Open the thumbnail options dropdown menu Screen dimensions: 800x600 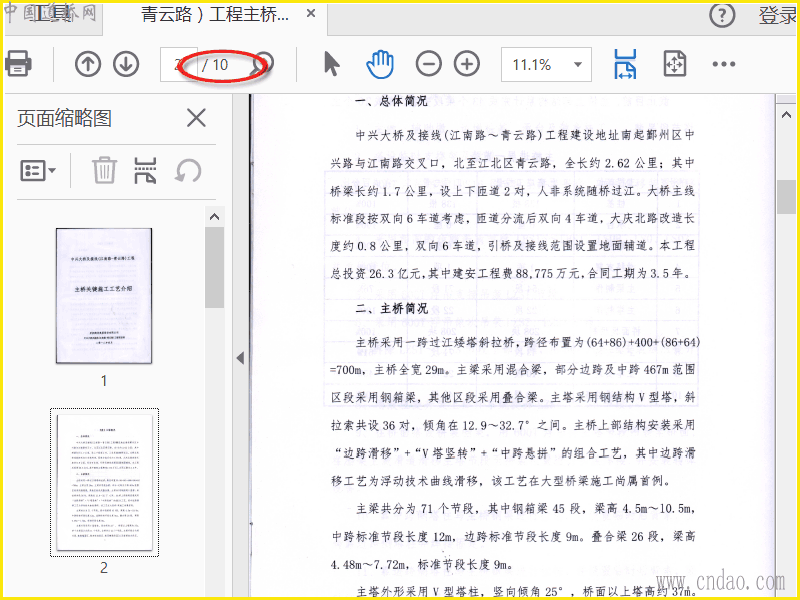38,170
